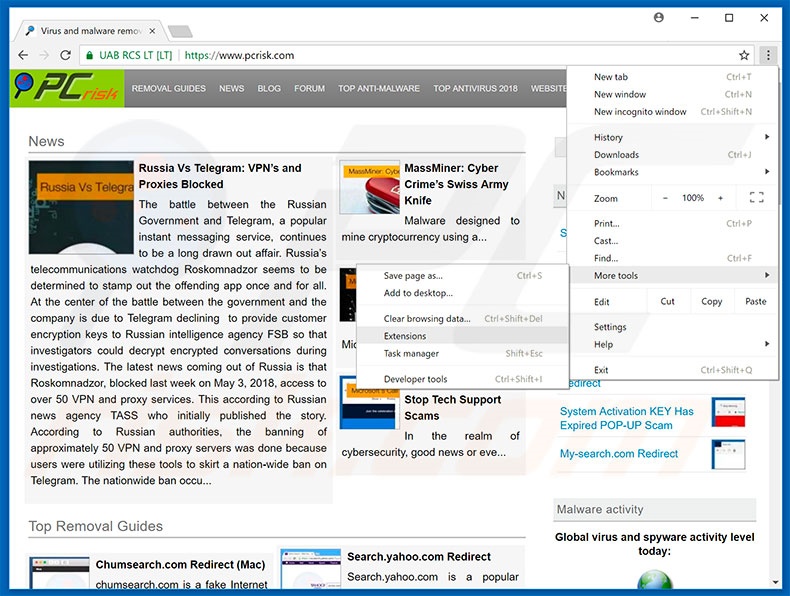Screen dimensions: 790x596
Task: Increase zoom with the plus button
Action: pos(720,198)
